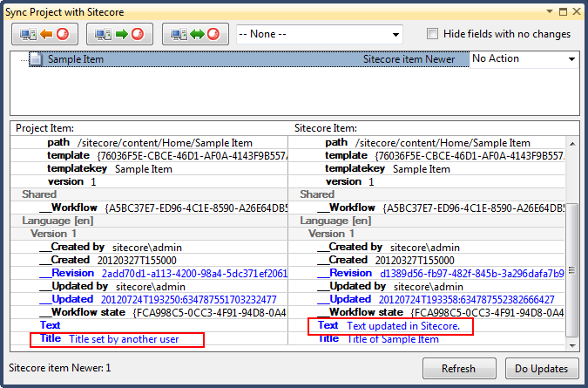Click the green right-arrow sync toolbar button
Image resolution: width=588 pixels, height=388 pixels.
tap(119, 34)
